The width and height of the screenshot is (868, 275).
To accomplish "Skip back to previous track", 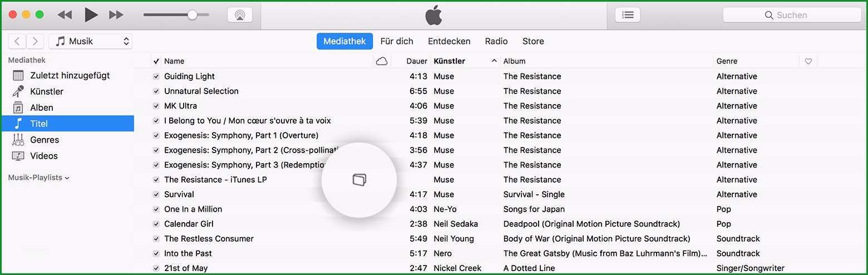I will [65, 15].
